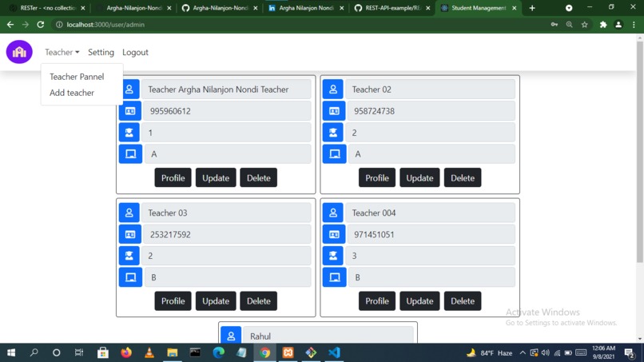The height and width of the screenshot is (362, 644).
Task: Delete the Teacher 02 record
Action: pos(463,177)
